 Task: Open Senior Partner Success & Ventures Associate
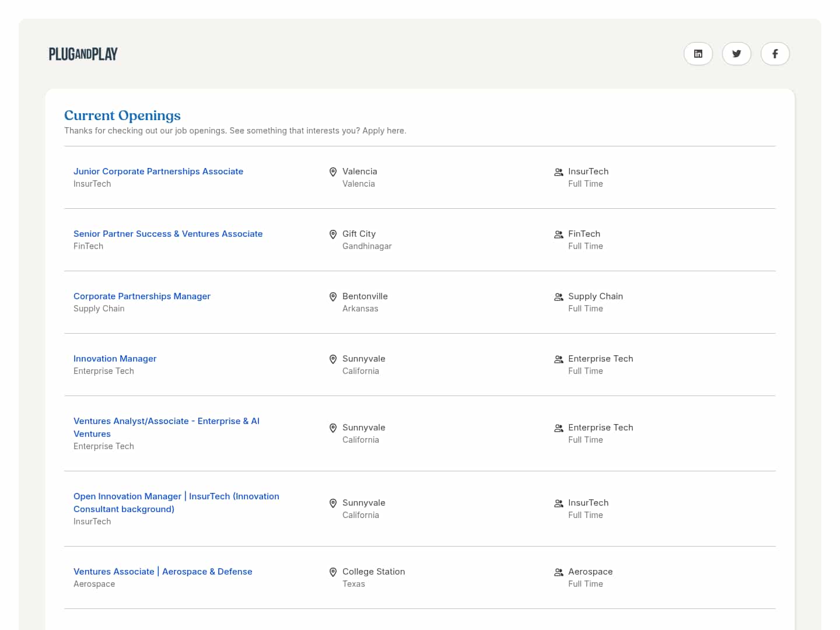pyautogui.click(x=168, y=234)
